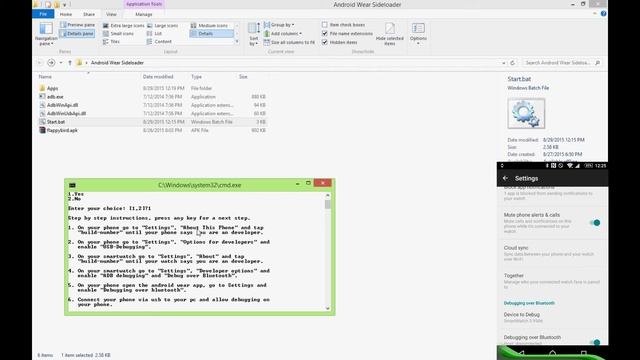Sort files by Name column

coord(45,77)
